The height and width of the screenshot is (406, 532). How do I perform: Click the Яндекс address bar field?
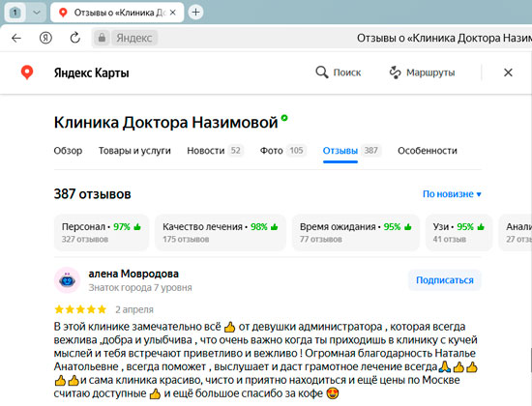point(312,38)
